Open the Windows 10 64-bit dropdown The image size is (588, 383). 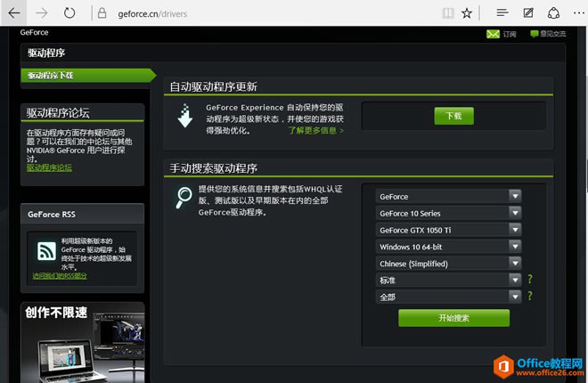point(448,247)
